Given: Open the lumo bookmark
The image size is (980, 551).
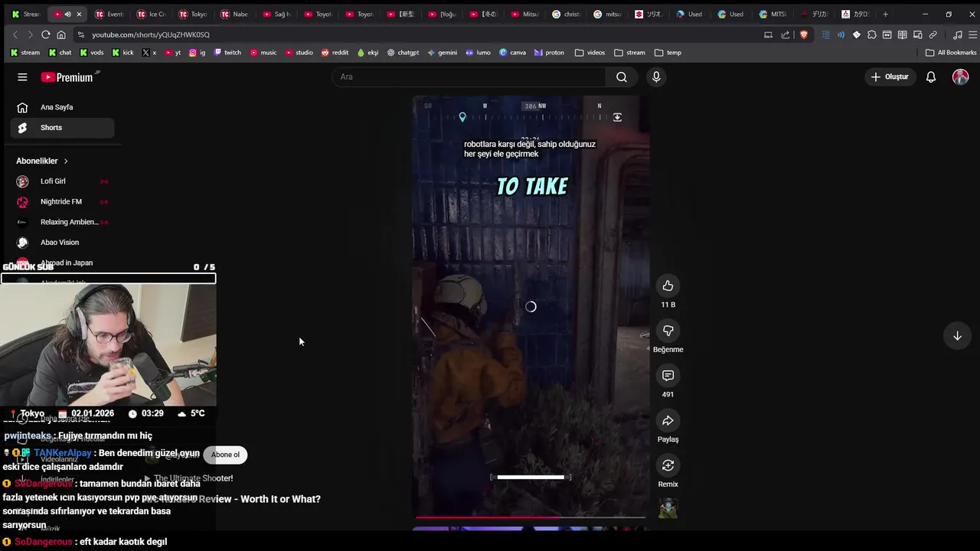Looking at the screenshot, I should 478,53.
